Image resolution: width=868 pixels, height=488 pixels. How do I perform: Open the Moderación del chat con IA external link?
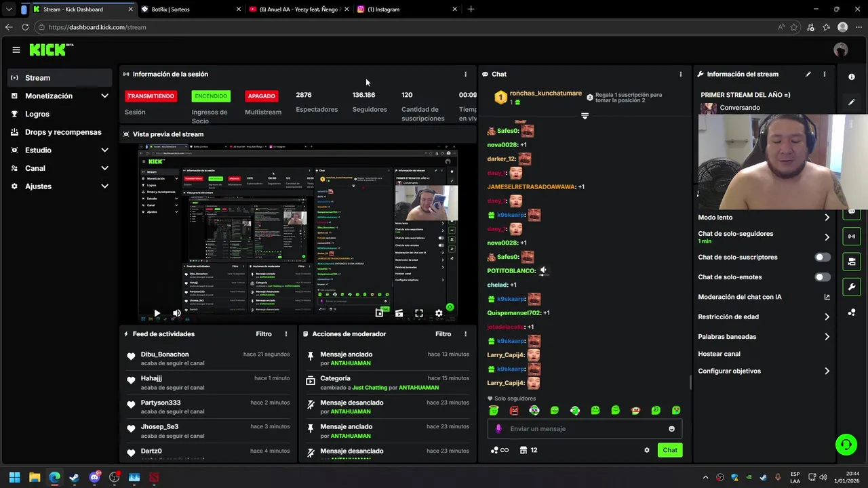pos(827,297)
